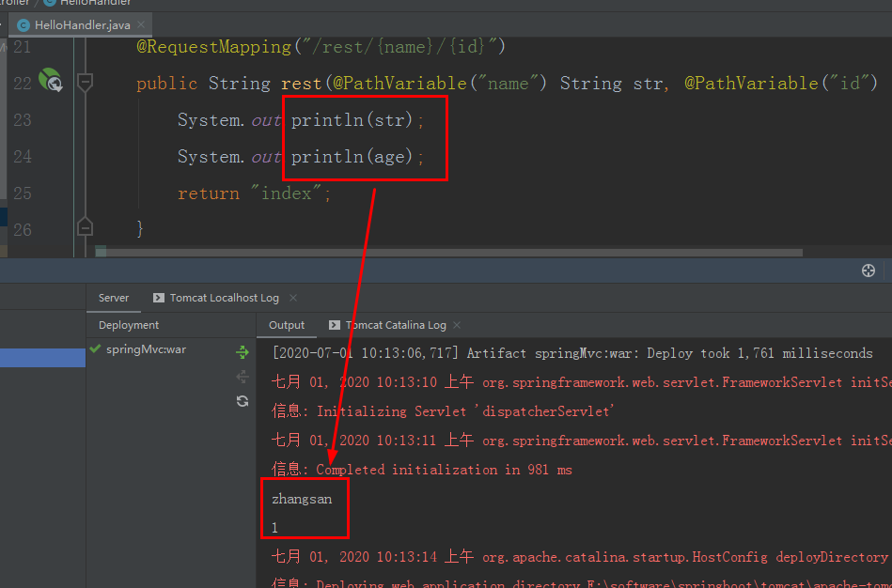Switch to the Server tab
Image resolution: width=892 pixels, height=588 pixels.
pos(113,298)
